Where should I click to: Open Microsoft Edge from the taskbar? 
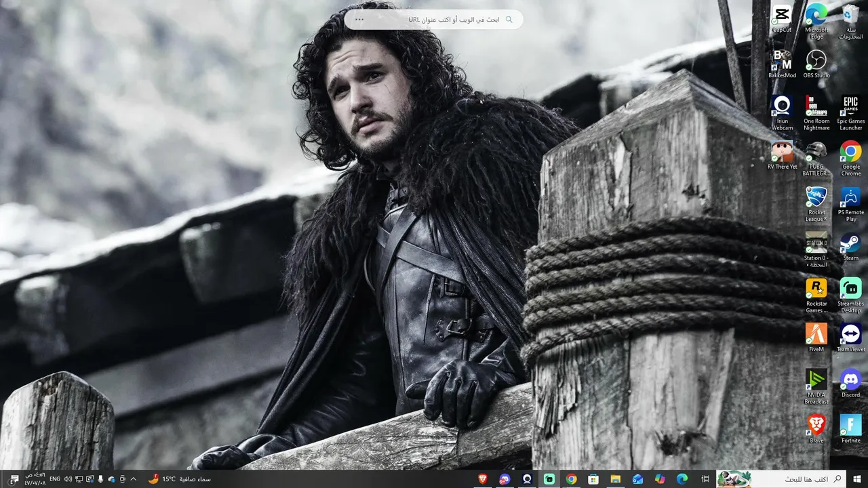click(x=682, y=479)
